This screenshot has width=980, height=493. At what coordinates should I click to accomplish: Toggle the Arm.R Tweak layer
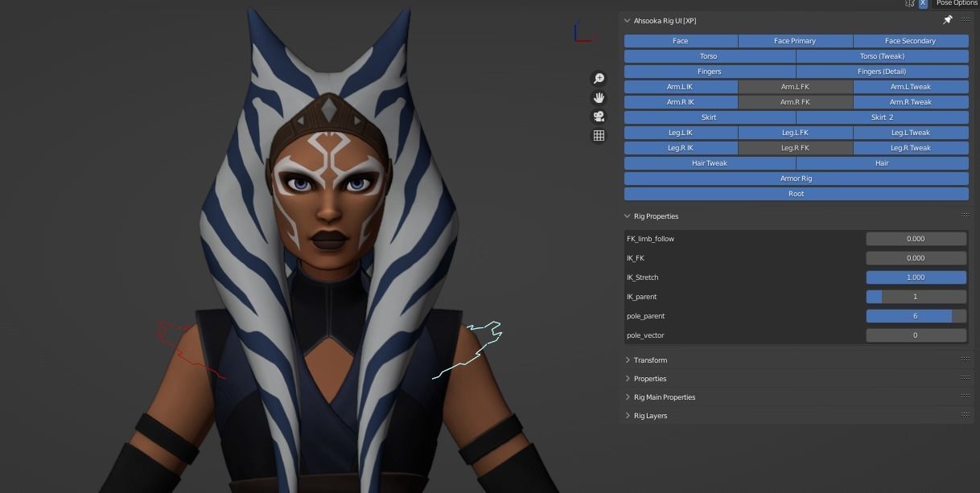click(x=911, y=102)
